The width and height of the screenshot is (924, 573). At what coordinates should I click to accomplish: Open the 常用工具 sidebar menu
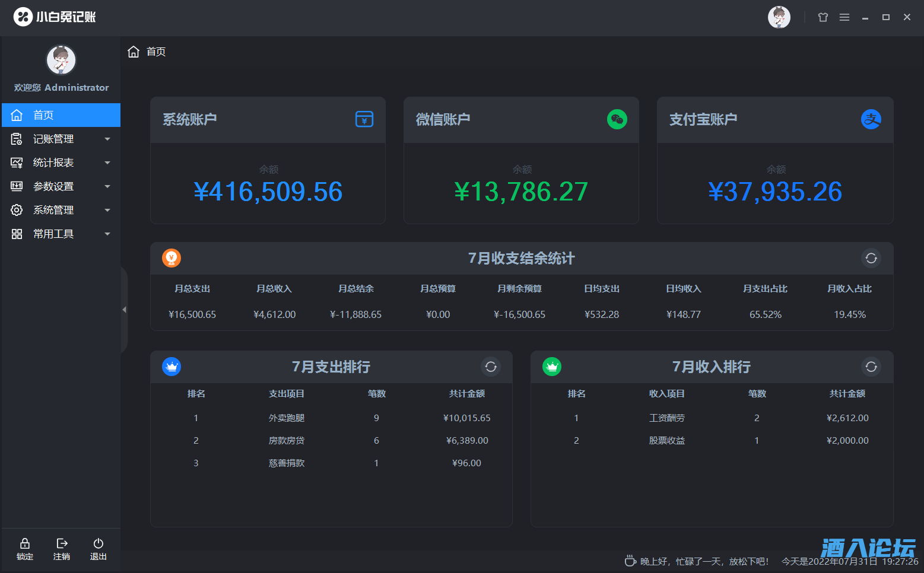pos(53,234)
